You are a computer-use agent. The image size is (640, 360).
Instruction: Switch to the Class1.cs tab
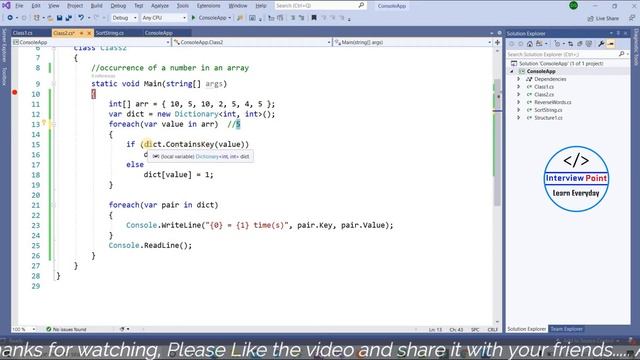[x=23, y=33]
